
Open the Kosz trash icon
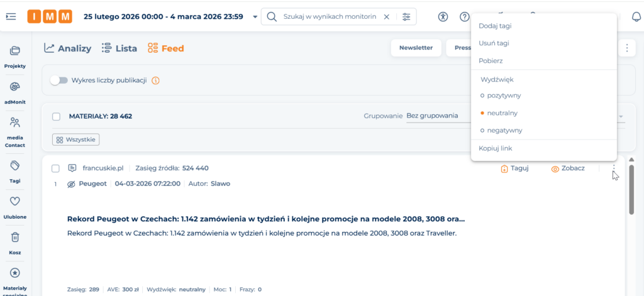[x=15, y=237]
